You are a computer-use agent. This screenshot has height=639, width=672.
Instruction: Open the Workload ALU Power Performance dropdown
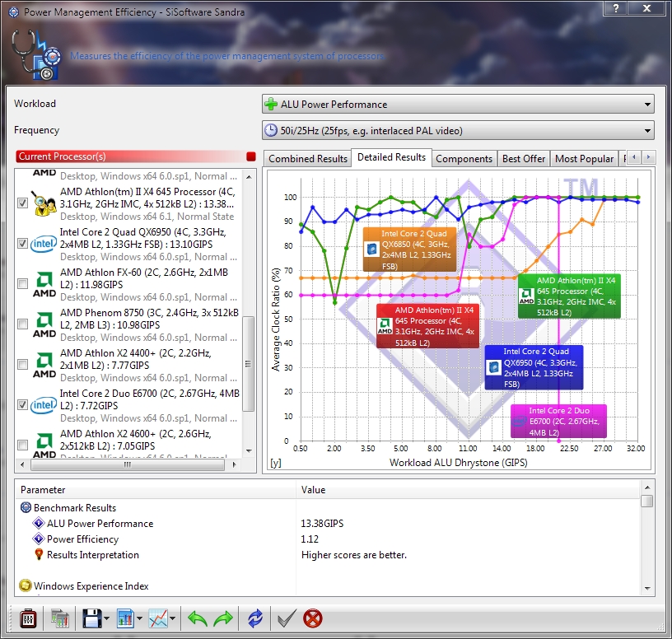458,104
